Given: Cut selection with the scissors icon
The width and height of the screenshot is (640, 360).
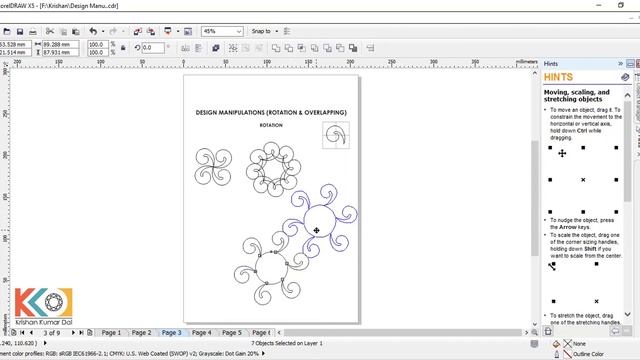Looking at the screenshot, I should [50, 31].
